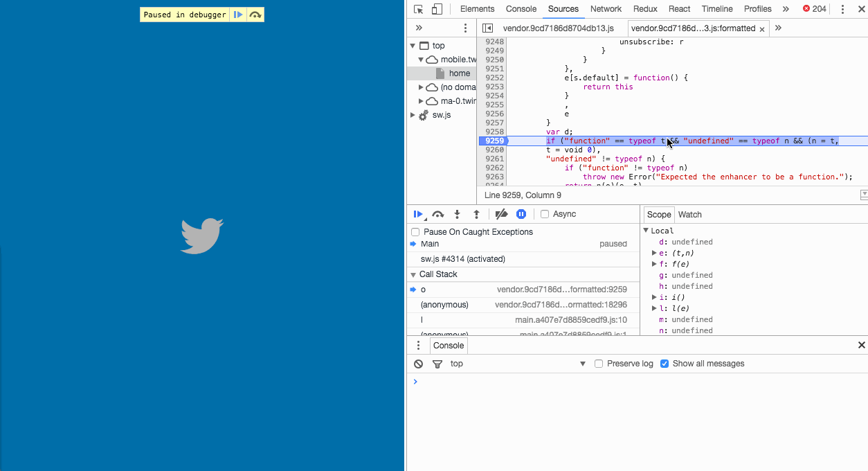This screenshot has width=868, height=471.
Task: Switch to the Console panel tab
Action: [521, 9]
